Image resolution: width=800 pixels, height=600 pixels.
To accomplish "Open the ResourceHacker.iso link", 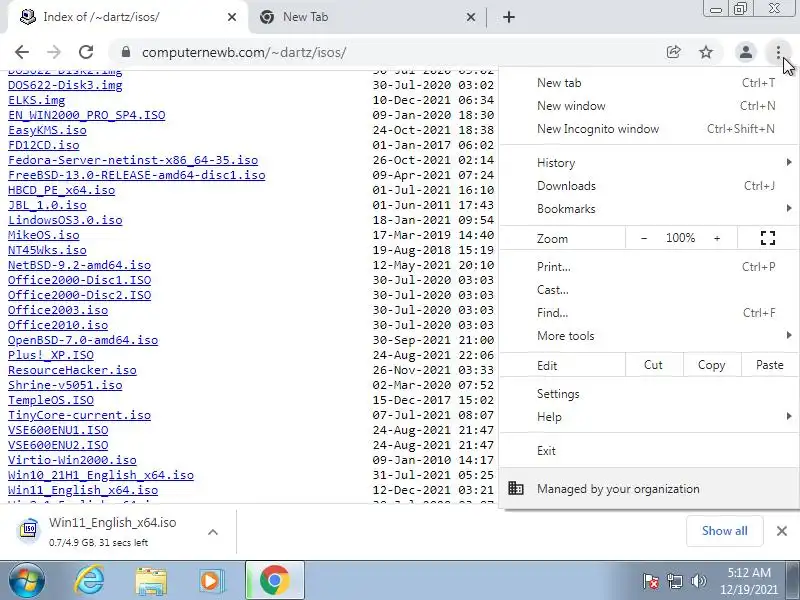I will (x=72, y=370).
